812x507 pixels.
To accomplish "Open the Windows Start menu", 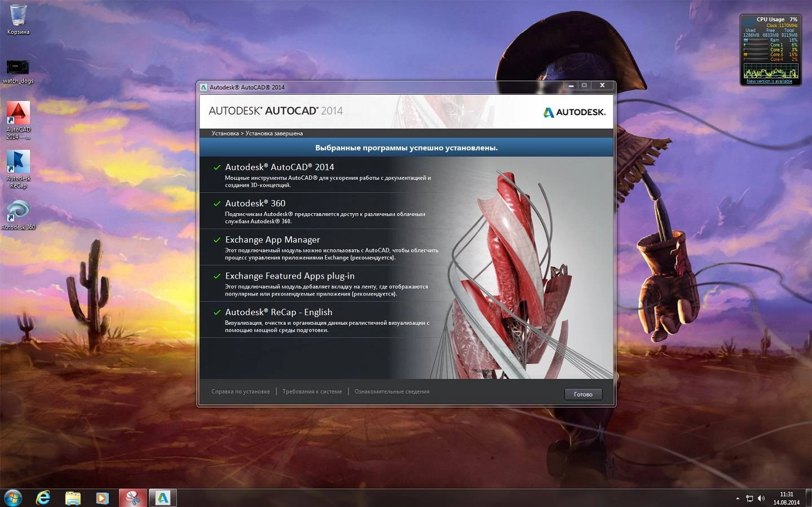I will pos(12,497).
